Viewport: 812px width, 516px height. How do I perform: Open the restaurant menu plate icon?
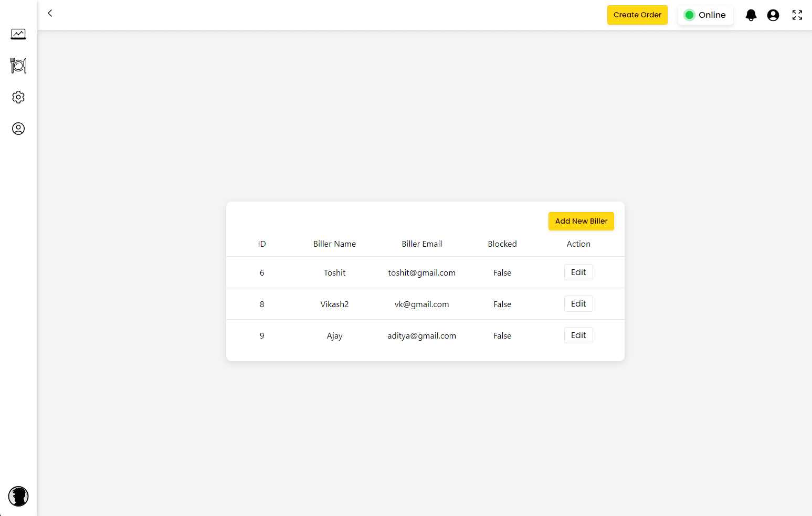tap(18, 66)
